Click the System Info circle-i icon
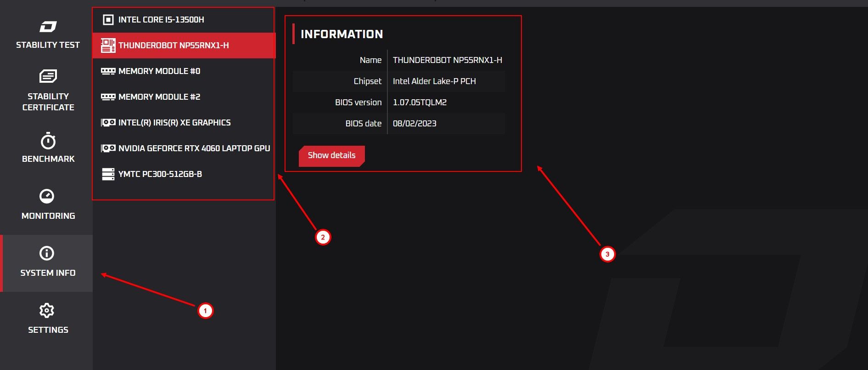This screenshot has width=868, height=370. click(47, 253)
